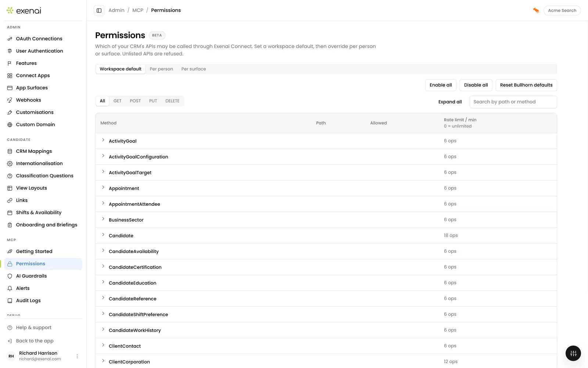Screen dimensions: 588x368
Task: Click the Alerts bell icon
Action: click(x=10, y=288)
